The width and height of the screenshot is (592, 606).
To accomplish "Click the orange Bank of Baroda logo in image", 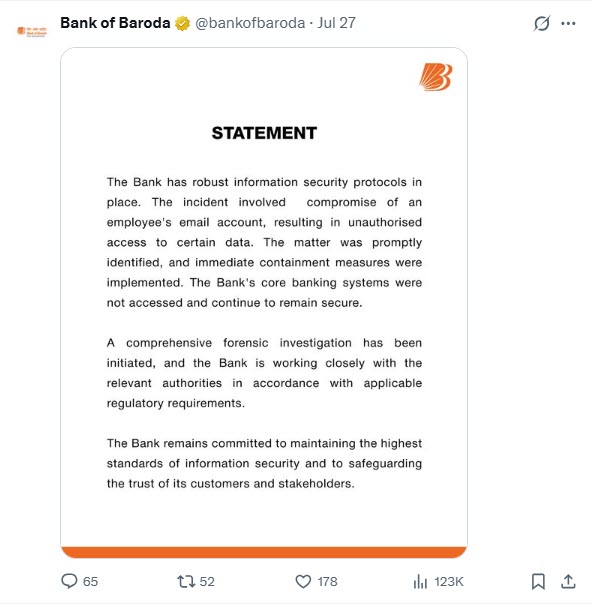I will pos(435,77).
